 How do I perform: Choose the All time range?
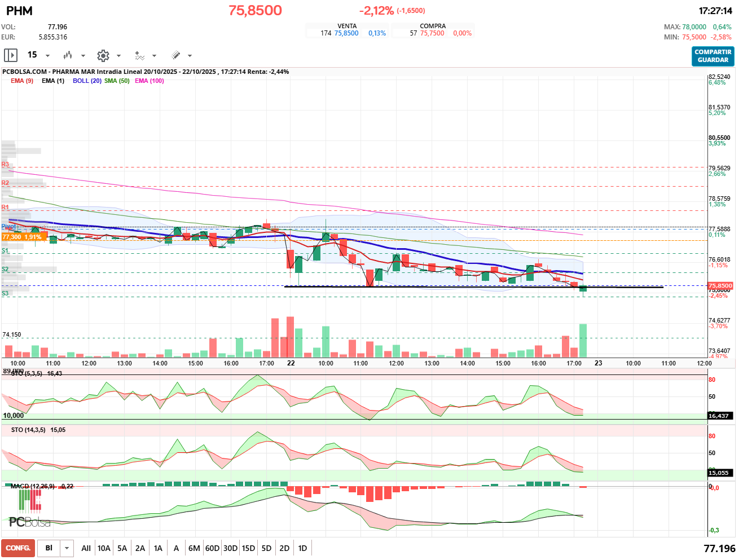click(86, 548)
